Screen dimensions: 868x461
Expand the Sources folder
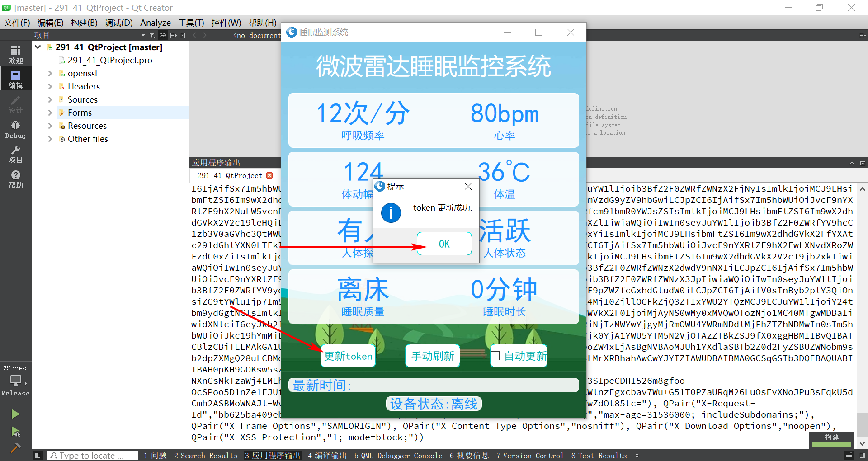pyautogui.click(x=50, y=99)
